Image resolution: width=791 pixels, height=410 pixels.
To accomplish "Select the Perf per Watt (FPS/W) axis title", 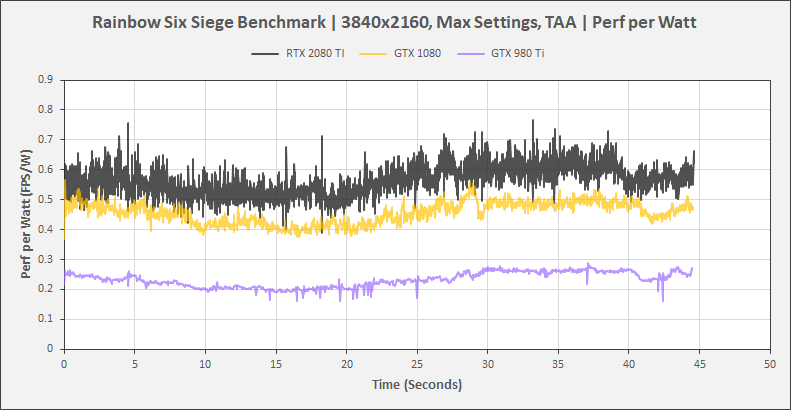I will point(27,213).
